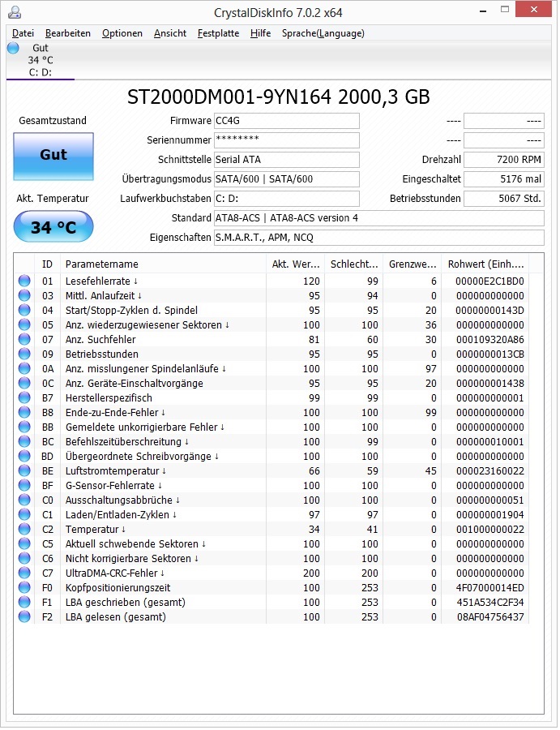Click the Standard ATA8-ACS field

[379, 218]
